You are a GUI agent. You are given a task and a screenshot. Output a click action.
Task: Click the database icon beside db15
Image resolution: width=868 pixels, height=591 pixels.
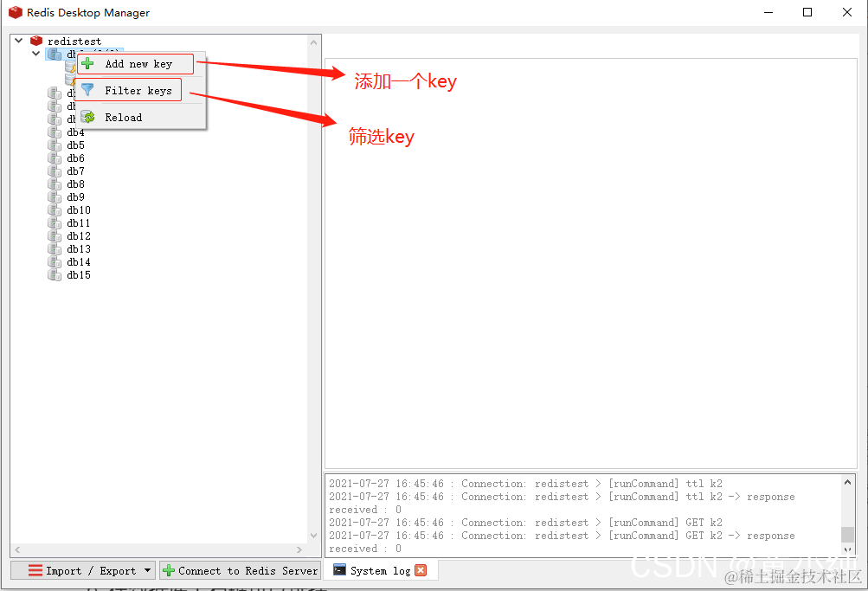tap(55, 275)
